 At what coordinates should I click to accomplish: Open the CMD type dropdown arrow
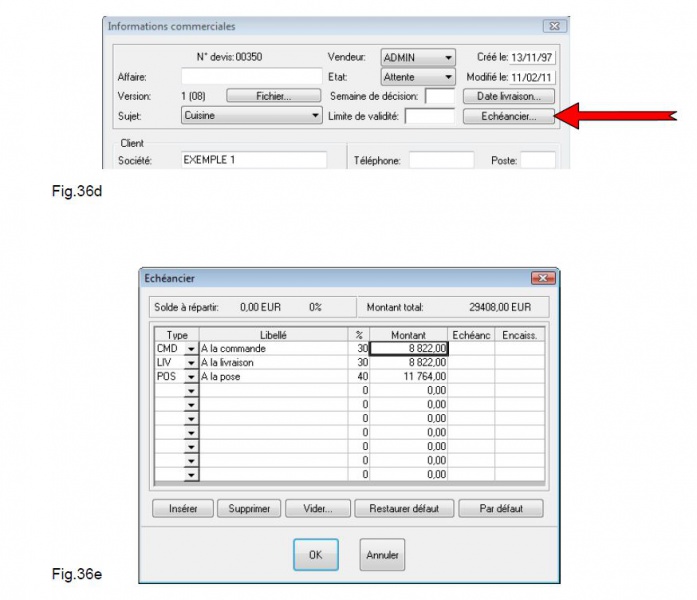click(x=191, y=349)
